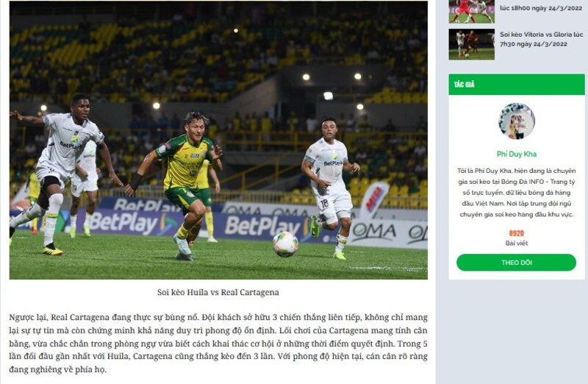Click the author's round avatar photo
The height and width of the screenshot is (384, 588).
pos(517,121)
